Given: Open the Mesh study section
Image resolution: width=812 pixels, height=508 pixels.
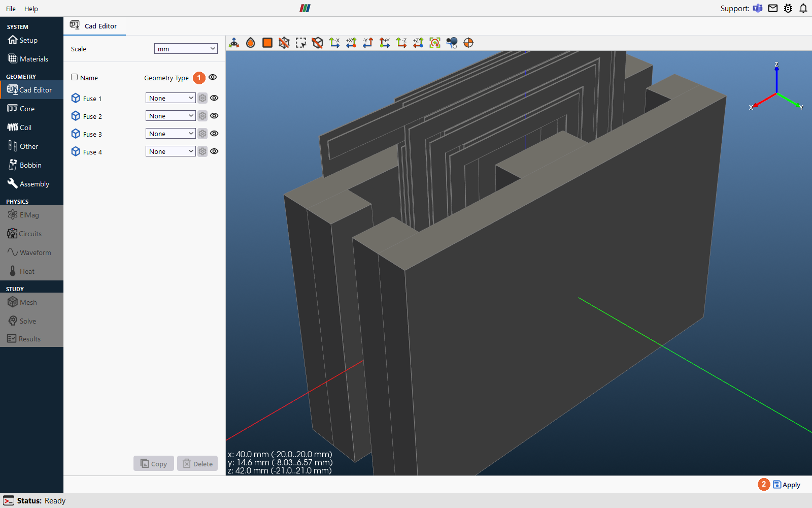Looking at the screenshot, I should pos(31,302).
